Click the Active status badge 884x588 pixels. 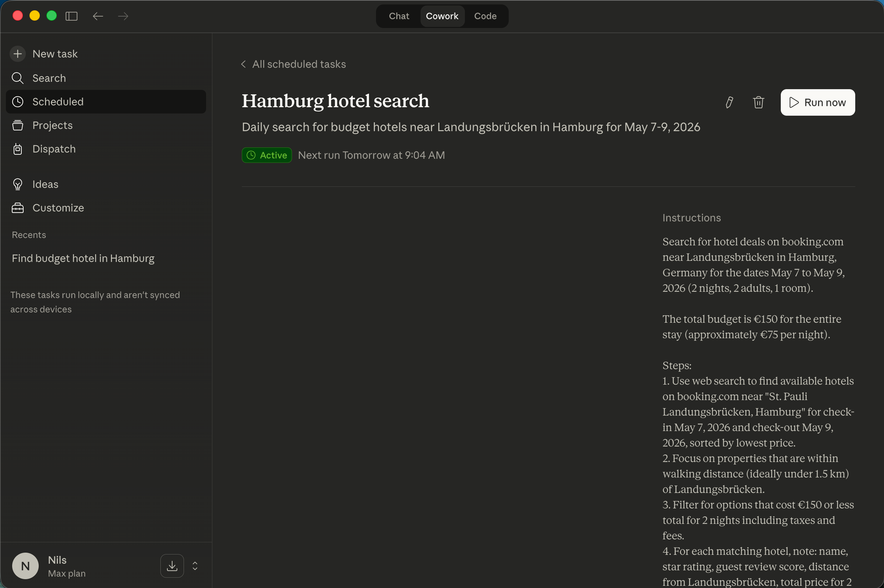[267, 155]
